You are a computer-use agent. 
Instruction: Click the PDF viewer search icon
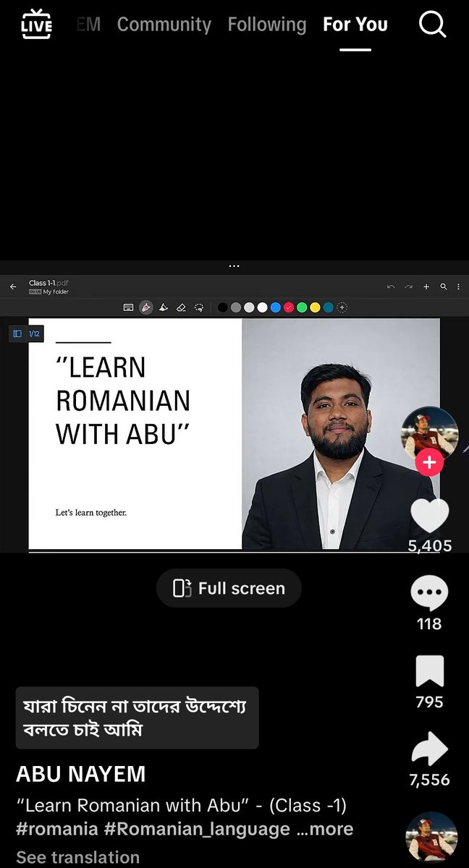click(x=444, y=286)
